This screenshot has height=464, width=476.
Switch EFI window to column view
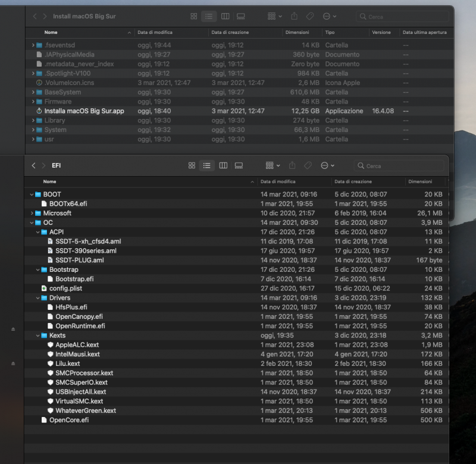pos(223,165)
